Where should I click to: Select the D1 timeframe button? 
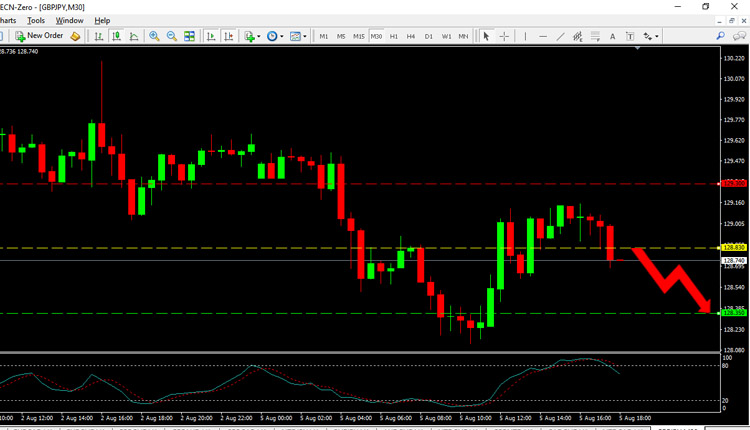point(428,36)
